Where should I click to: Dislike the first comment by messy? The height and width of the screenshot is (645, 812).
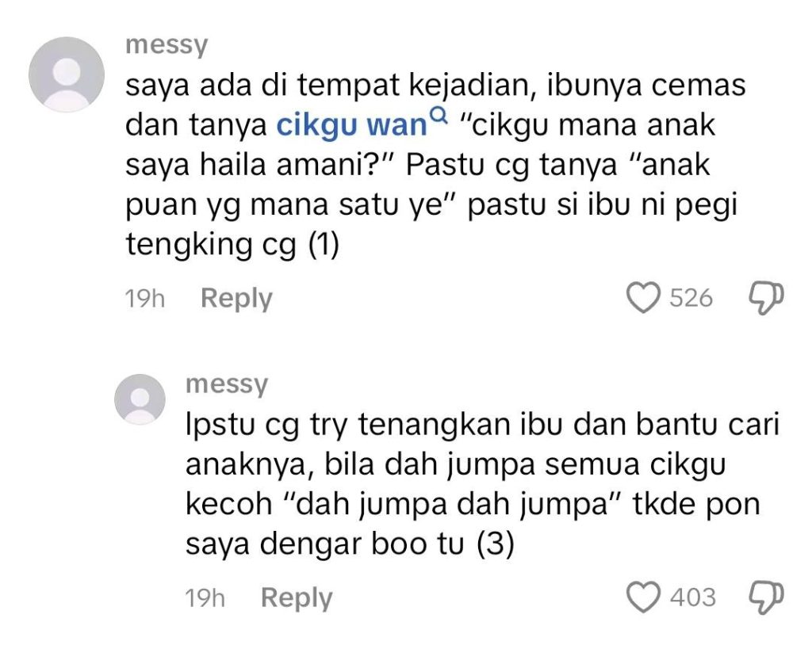[x=767, y=298]
